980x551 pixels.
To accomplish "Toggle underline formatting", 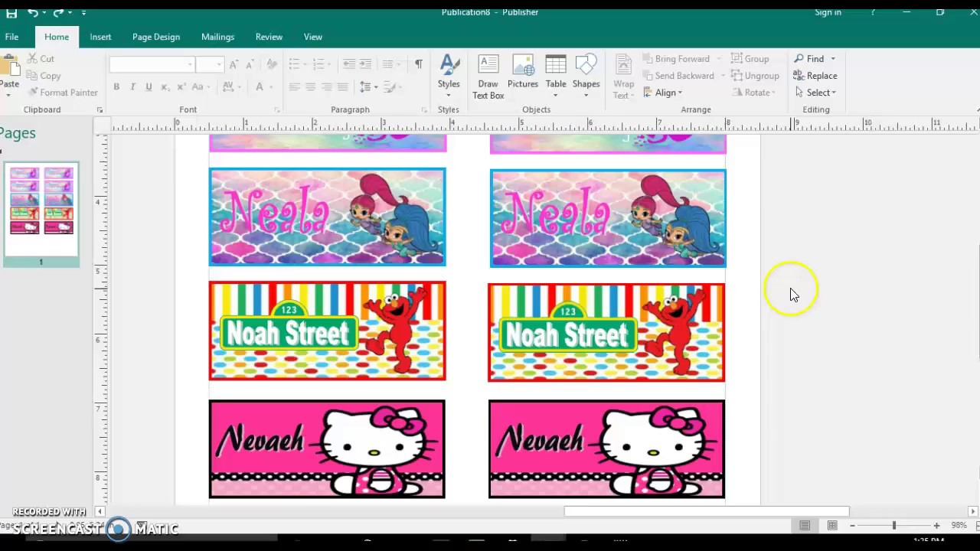I will click(149, 87).
